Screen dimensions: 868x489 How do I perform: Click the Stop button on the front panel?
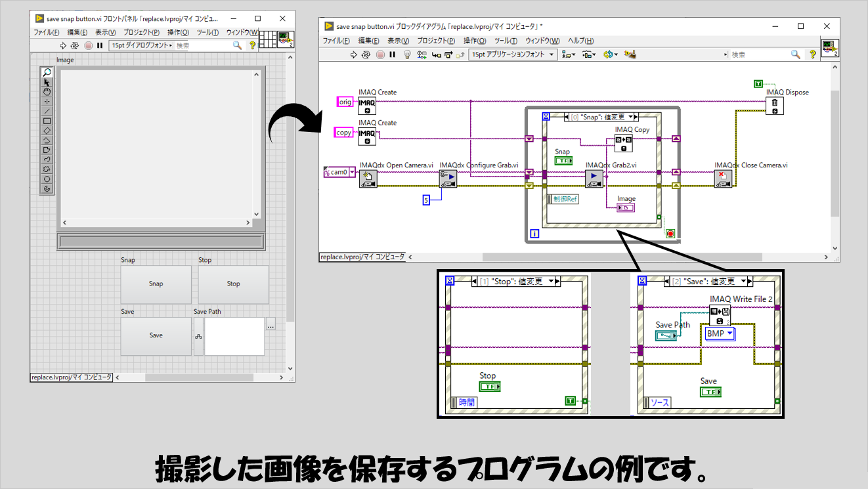[x=234, y=284]
